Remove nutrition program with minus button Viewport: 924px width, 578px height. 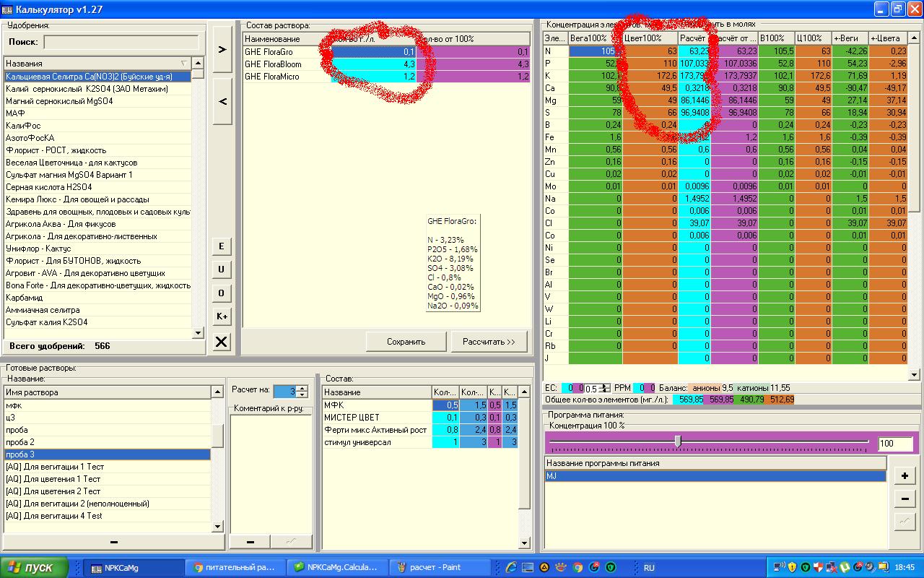click(905, 499)
